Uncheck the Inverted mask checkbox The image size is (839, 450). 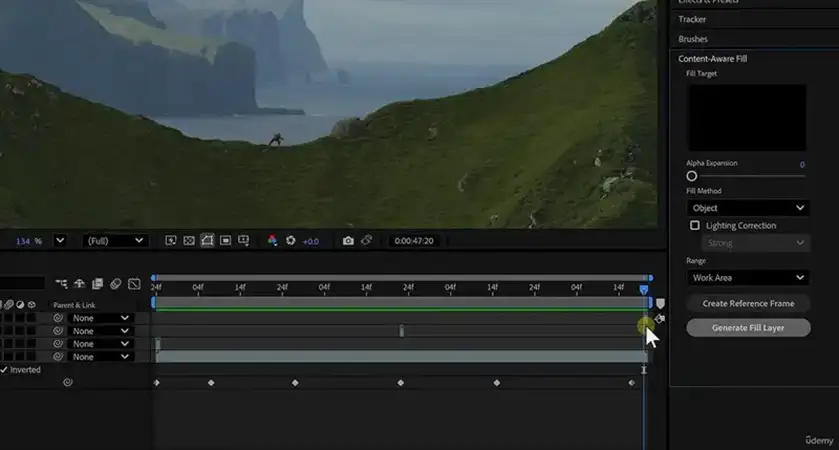4,370
